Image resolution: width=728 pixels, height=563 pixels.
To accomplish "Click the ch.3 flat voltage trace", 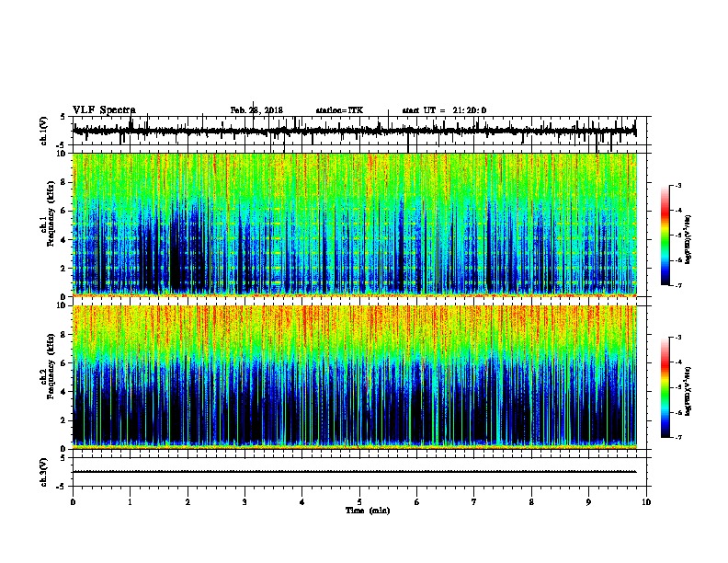I will tap(355, 472).
